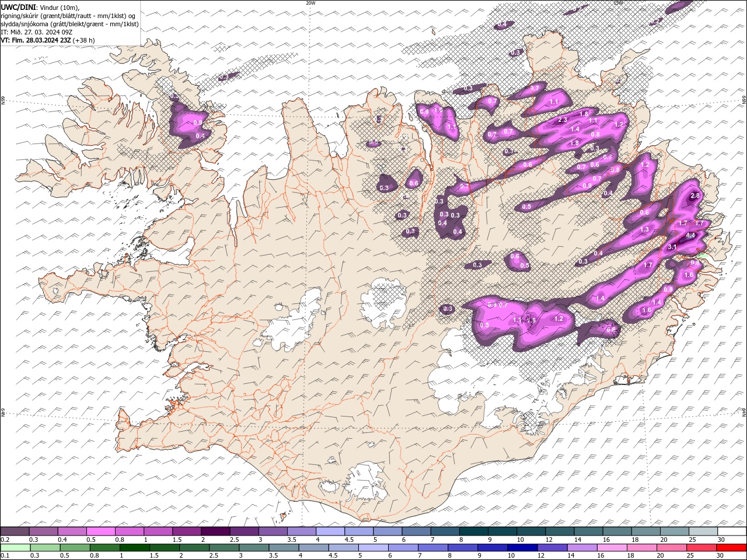
Task: Click the '4.4' precipitation value in the east
Action: pyautogui.click(x=690, y=235)
